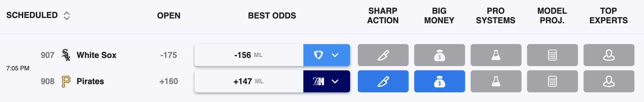Viewport: 644px width, 102px height.
Task: Select the Pirates +147 ML odds
Action: [249, 81]
